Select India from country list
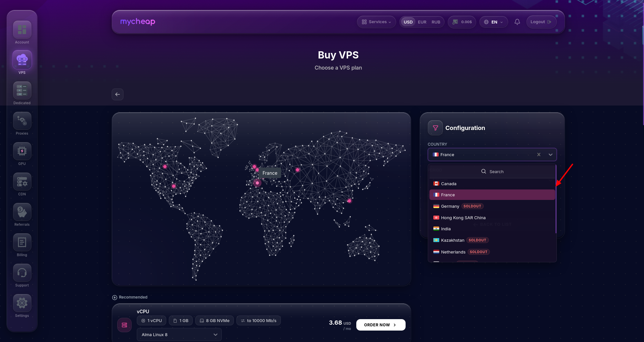This screenshot has width=644, height=342. 492,229
